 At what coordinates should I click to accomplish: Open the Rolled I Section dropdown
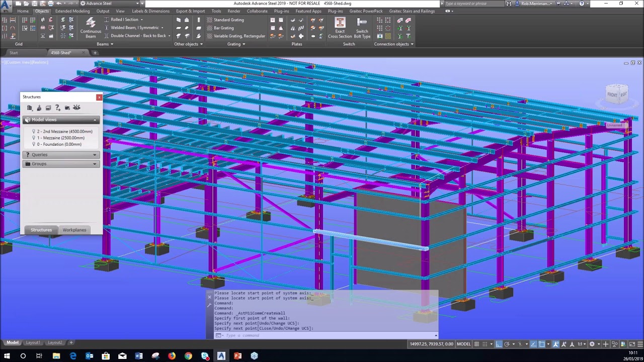pos(142,20)
